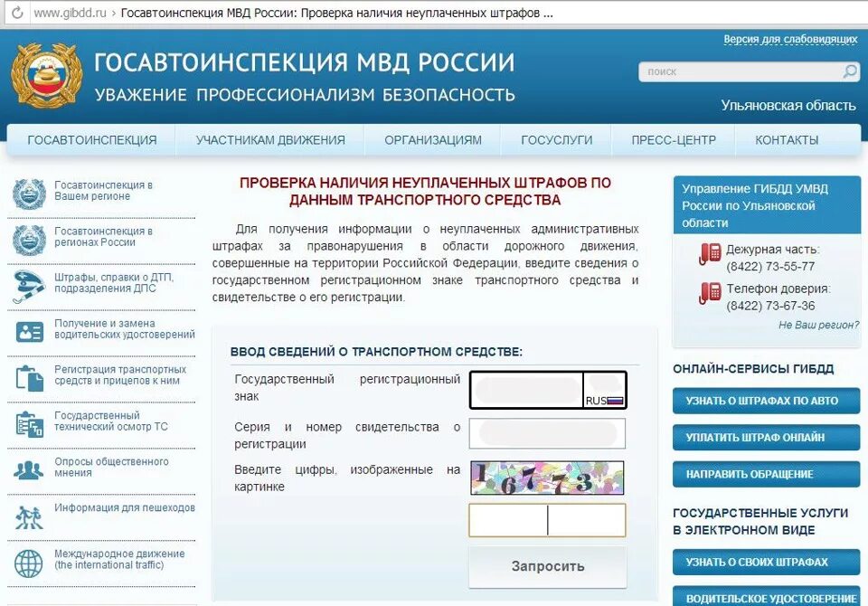Click the international traffic globe icon
Viewport: 868px width, 606px height.
pos(29,563)
